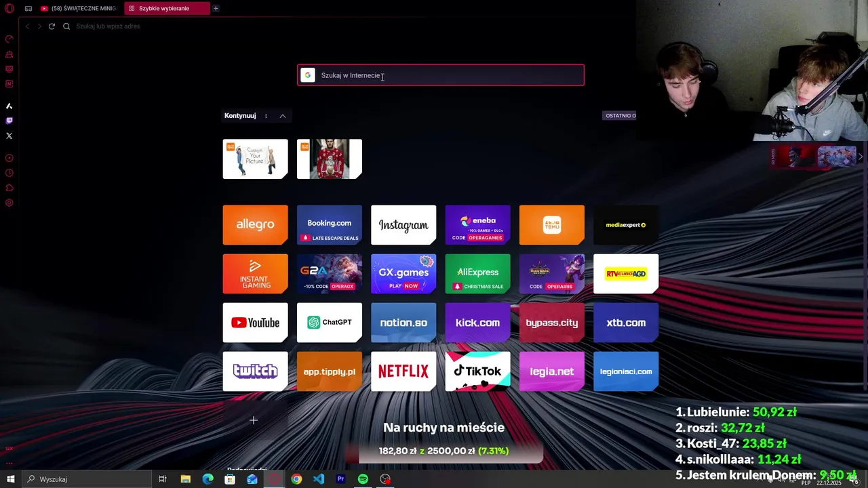Open the YouTube speed dial tile
Image resolution: width=868 pixels, height=488 pixels.
point(255,323)
